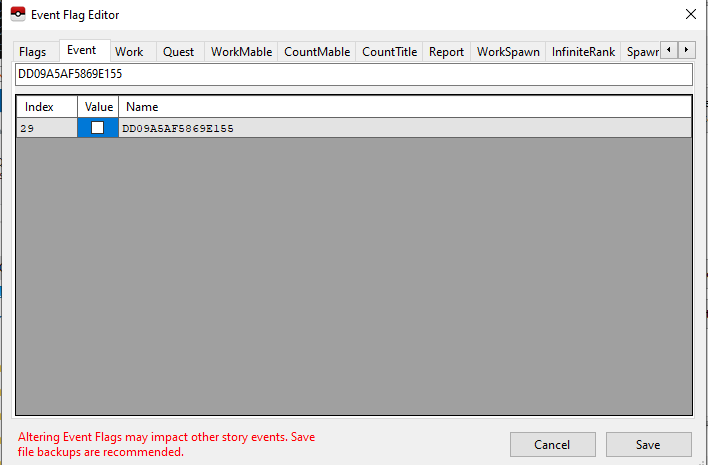Switch to the InfiniteRank tab
This screenshot has height=465, width=708.
583,52
